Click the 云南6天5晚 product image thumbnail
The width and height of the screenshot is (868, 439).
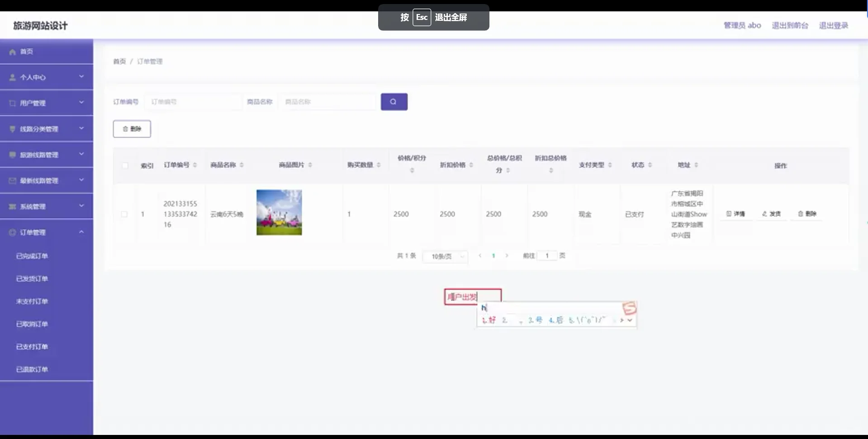click(x=279, y=212)
